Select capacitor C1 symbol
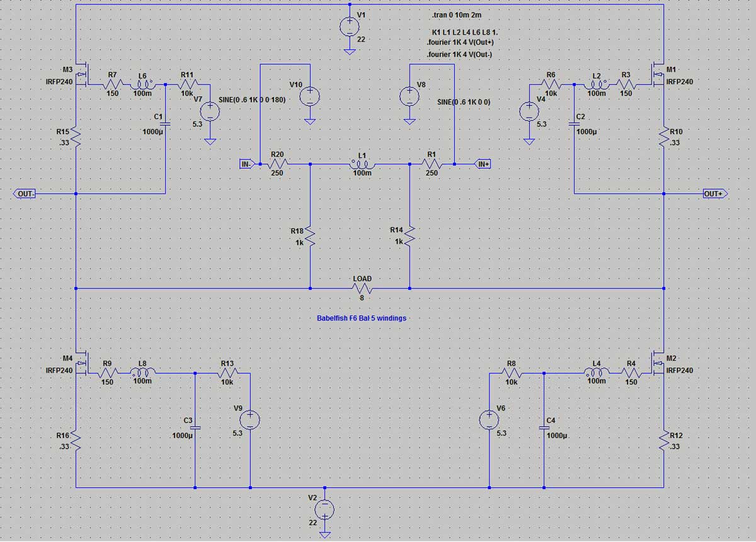This screenshot has width=756, height=542. [165, 124]
